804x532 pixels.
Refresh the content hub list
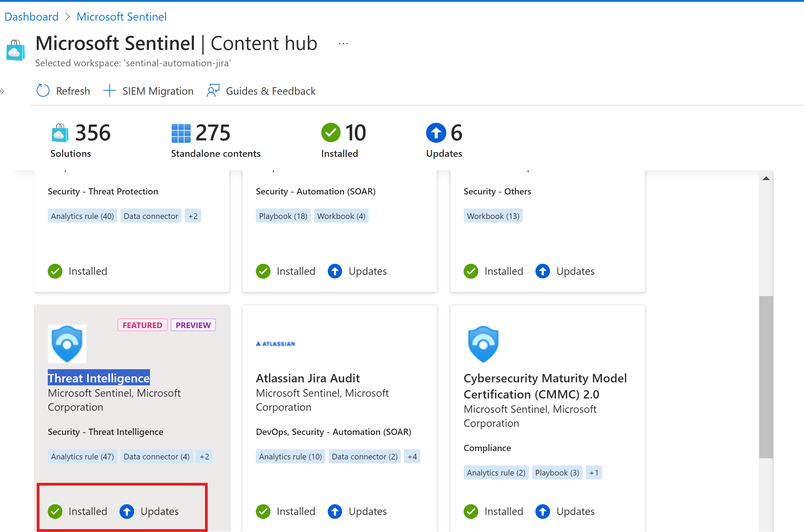coord(63,91)
